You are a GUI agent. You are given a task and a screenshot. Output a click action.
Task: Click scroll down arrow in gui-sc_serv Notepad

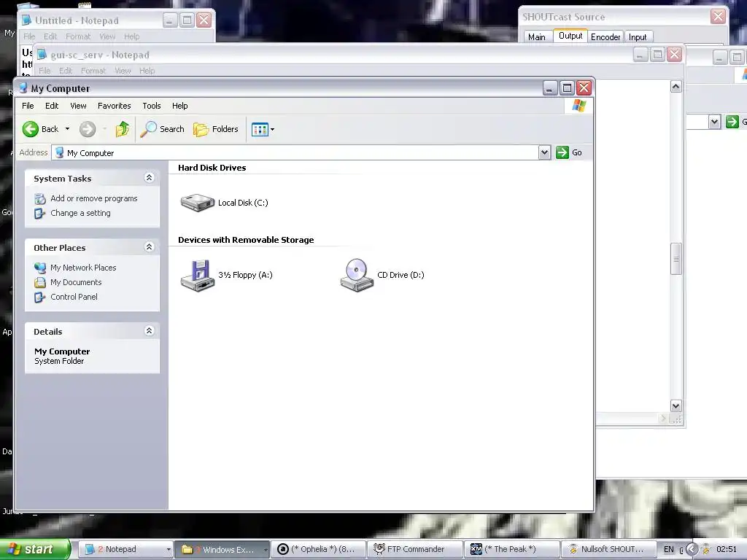pyautogui.click(x=676, y=405)
